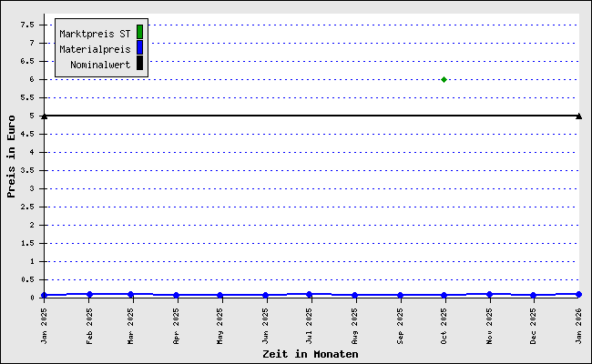Select the blue Materialpreis point for Feb 2025

click(89, 294)
